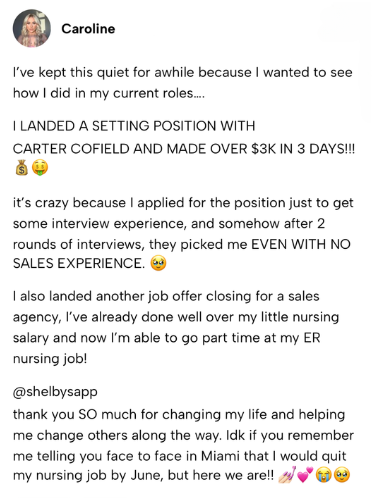Select the last pleading face emoji
Screen dimensions: 373x500
click(x=342, y=475)
